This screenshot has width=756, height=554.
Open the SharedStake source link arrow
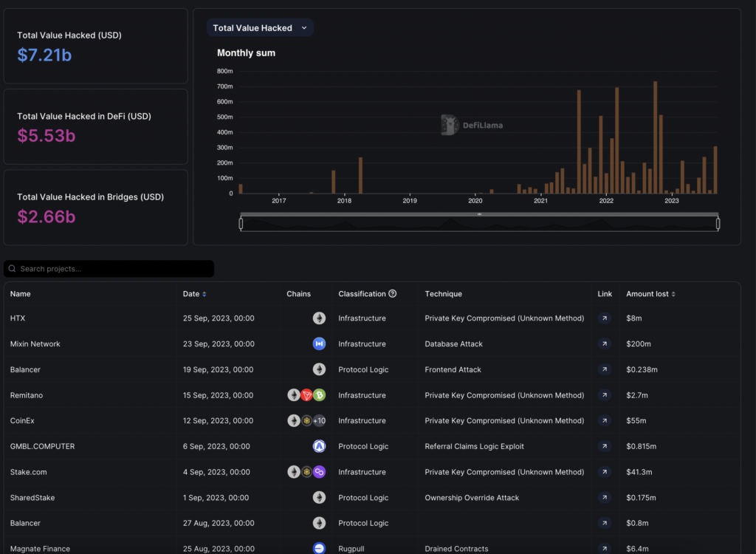(604, 497)
